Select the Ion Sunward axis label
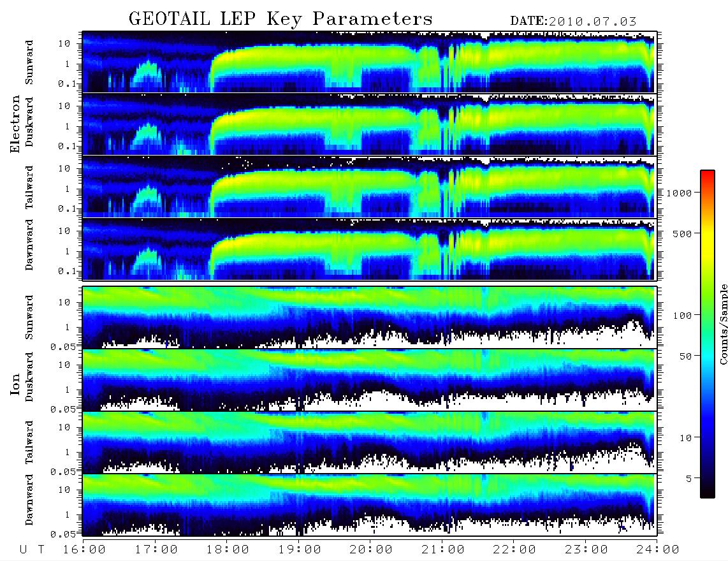The height and width of the screenshot is (561, 728). point(29,317)
